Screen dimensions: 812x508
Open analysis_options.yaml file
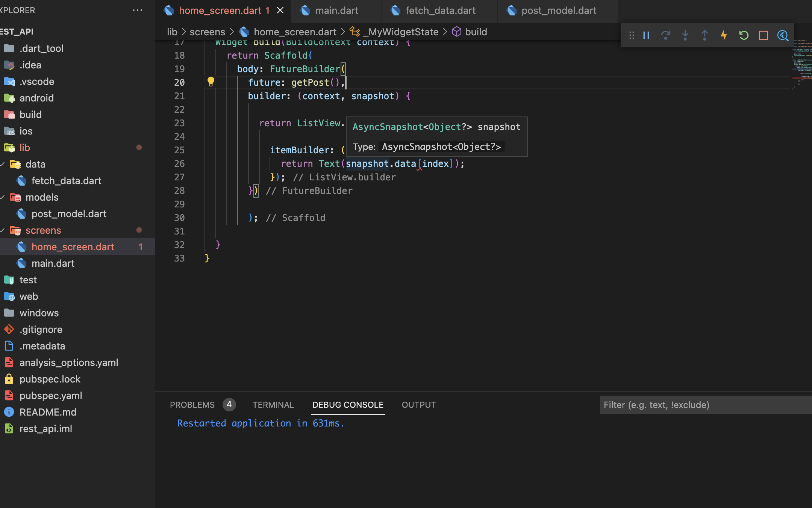(x=77, y=363)
